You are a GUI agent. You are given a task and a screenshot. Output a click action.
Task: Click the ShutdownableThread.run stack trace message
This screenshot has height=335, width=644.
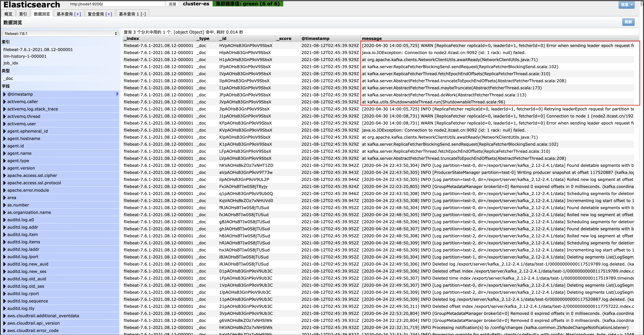tap(433, 102)
